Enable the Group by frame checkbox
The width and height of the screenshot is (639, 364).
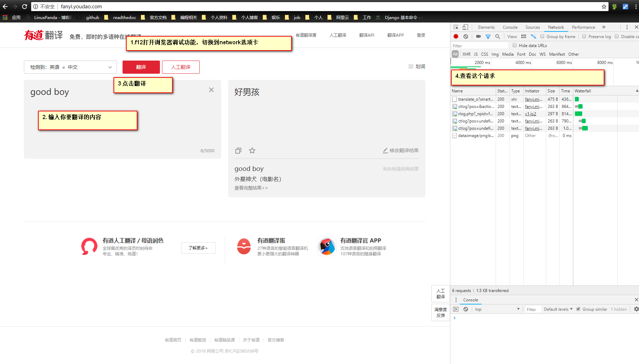tap(542, 36)
